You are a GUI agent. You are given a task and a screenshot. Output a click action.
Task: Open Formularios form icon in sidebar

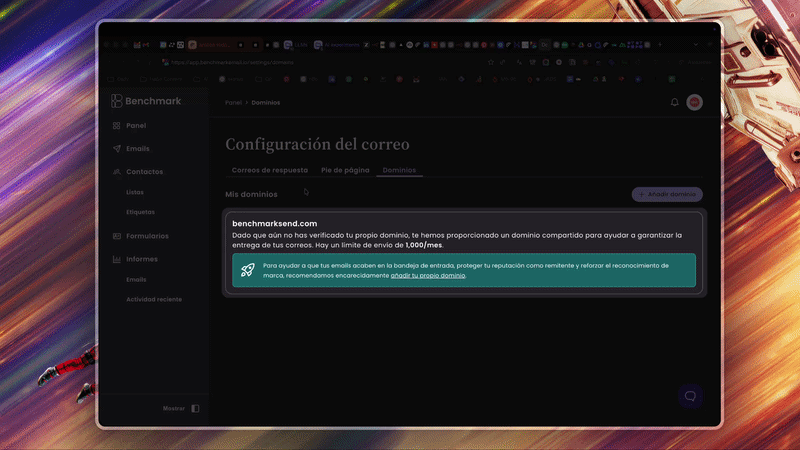click(116, 236)
